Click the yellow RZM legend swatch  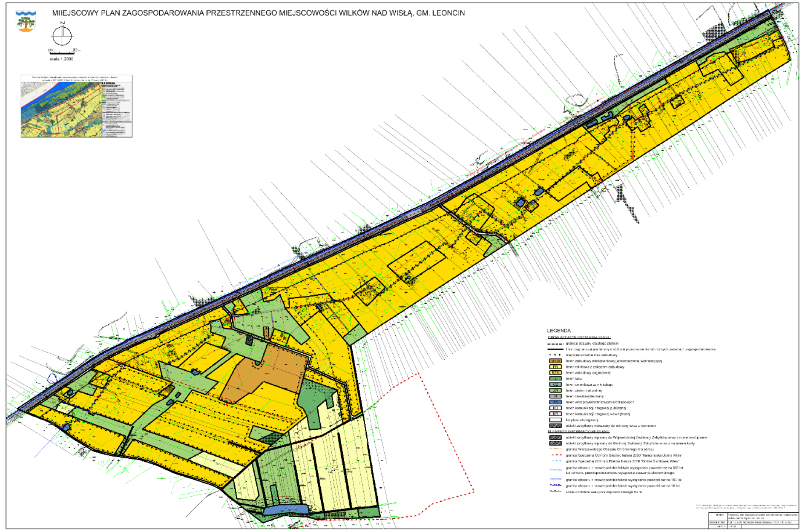[555, 373]
